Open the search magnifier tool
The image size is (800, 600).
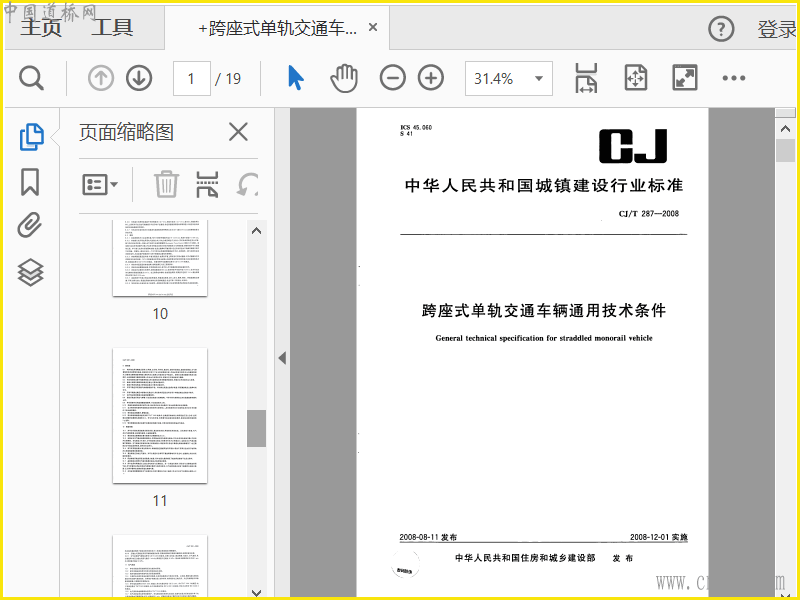[32, 79]
